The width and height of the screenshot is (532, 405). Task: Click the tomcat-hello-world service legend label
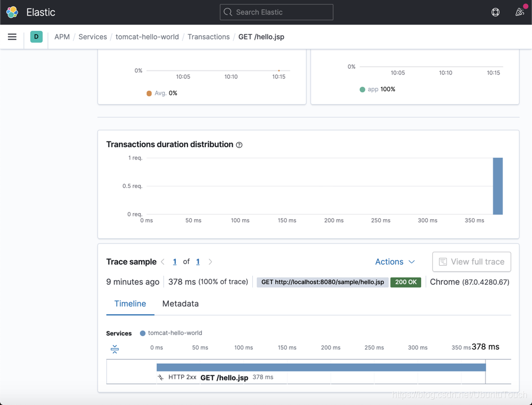[175, 333]
